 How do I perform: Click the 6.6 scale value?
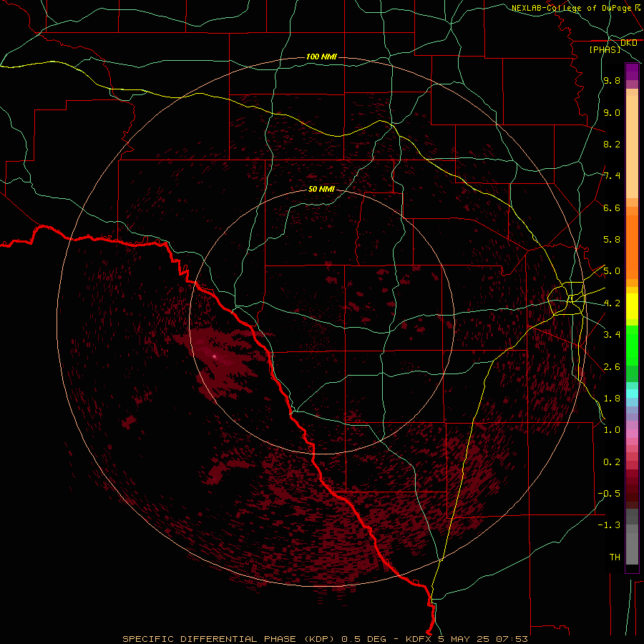point(612,208)
